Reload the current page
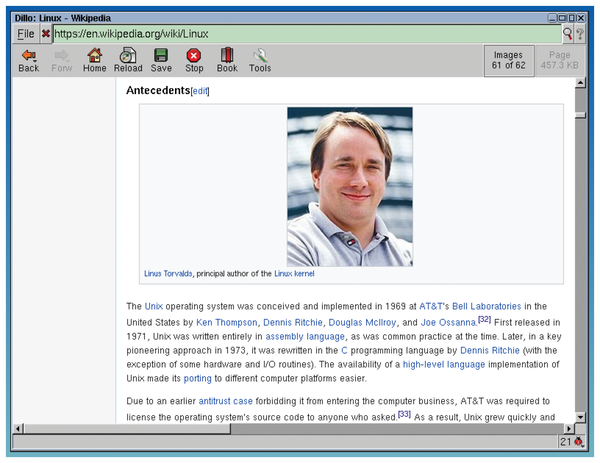 point(128,61)
